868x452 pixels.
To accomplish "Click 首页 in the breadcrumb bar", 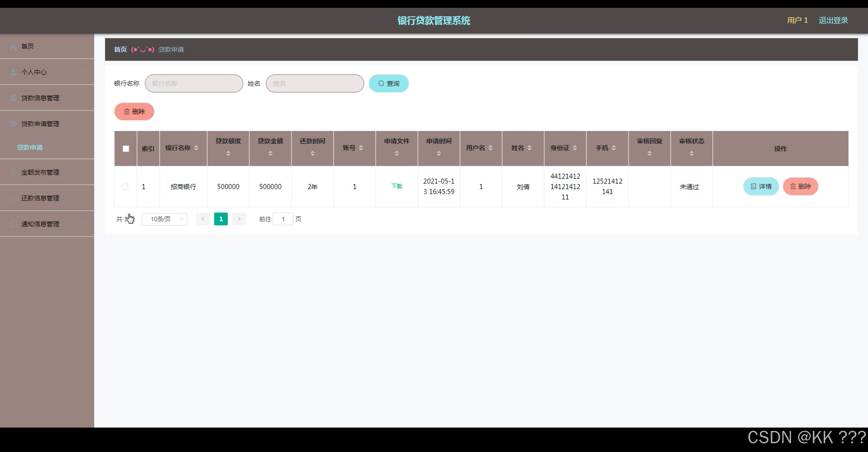I will click(120, 50).
